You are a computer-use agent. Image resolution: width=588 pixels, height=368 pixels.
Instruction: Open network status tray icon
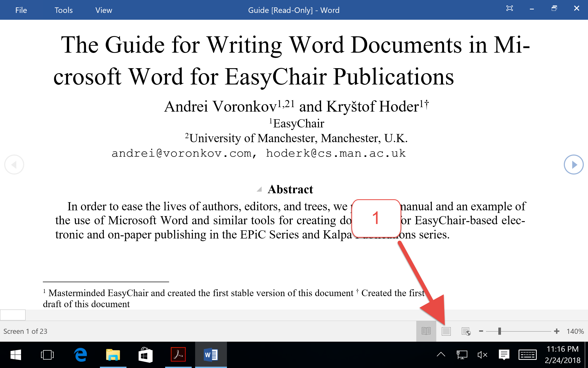[462, 355]
